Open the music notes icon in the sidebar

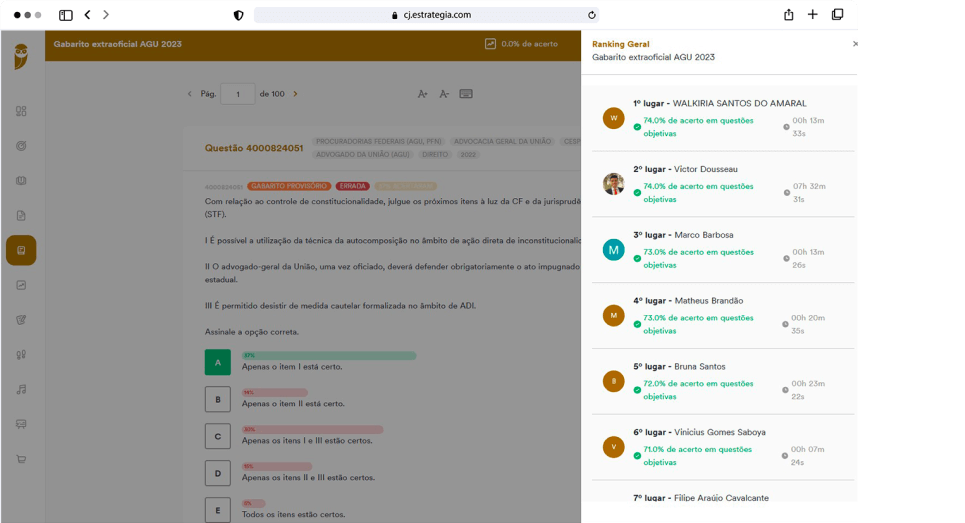pos(21,389)
